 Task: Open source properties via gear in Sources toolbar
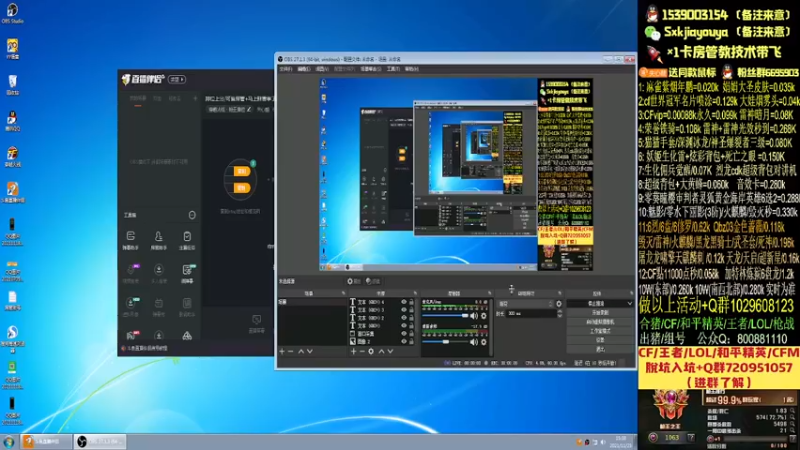click(371, 352)
